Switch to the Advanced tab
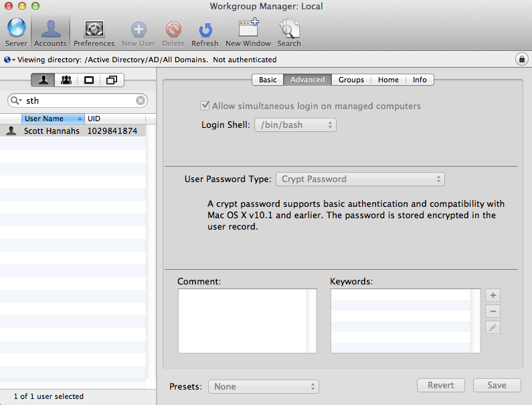Image resolution: width=532 pixels, height=405 pixels. click(307, 80)
